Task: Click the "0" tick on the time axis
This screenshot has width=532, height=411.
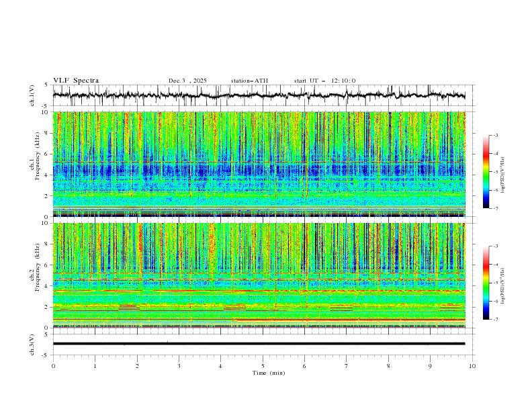Action: (53, 366)
